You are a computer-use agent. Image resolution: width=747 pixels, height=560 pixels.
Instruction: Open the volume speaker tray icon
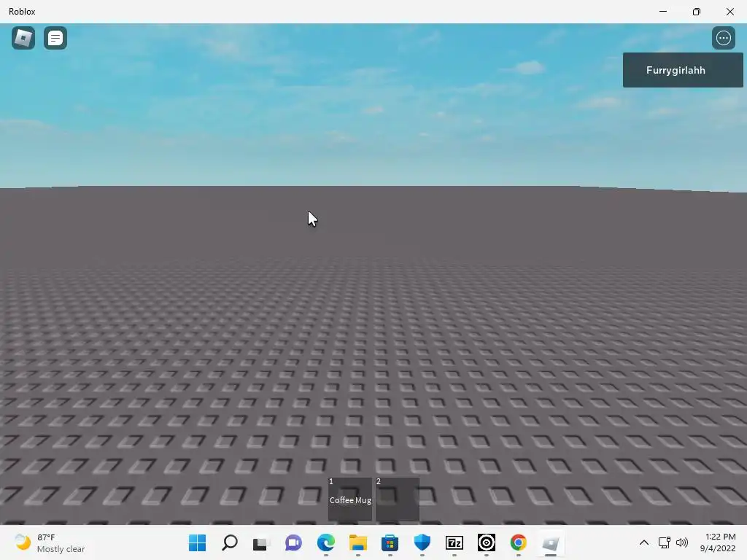[682, 542]
